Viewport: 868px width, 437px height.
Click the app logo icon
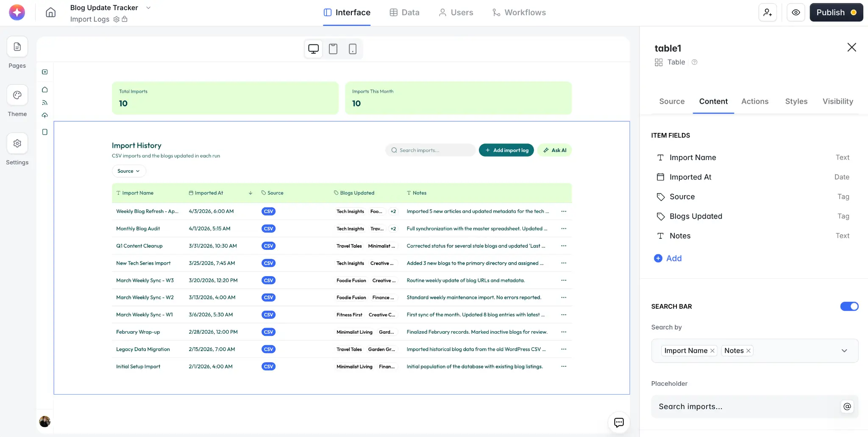[17, 12]
